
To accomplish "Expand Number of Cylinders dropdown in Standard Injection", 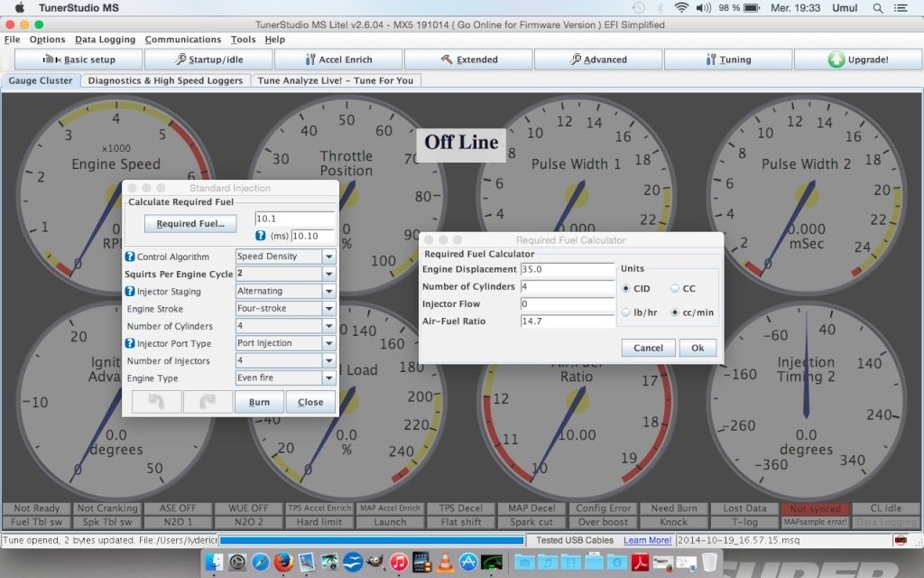I will [328, 325].
